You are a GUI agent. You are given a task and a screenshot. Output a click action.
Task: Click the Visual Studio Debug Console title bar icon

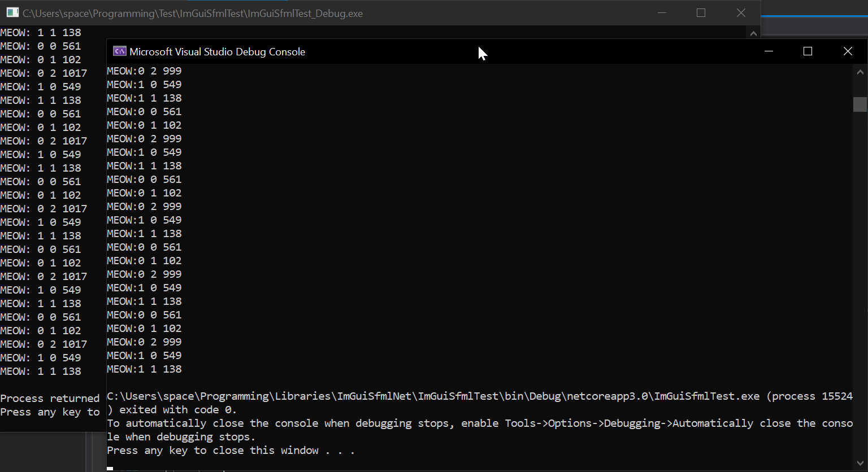(119, 51)
